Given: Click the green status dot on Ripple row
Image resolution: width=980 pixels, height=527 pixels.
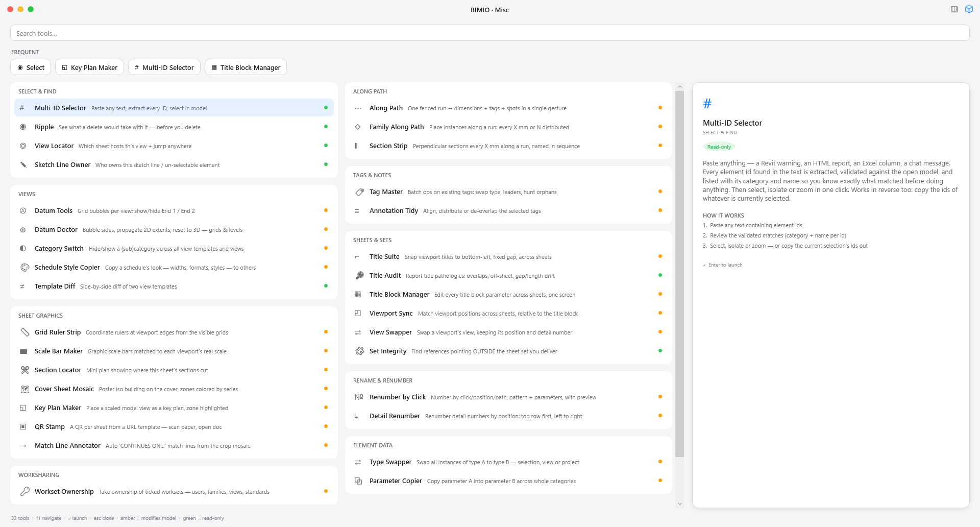Looking at the screenshot, I should pos(326,126).
